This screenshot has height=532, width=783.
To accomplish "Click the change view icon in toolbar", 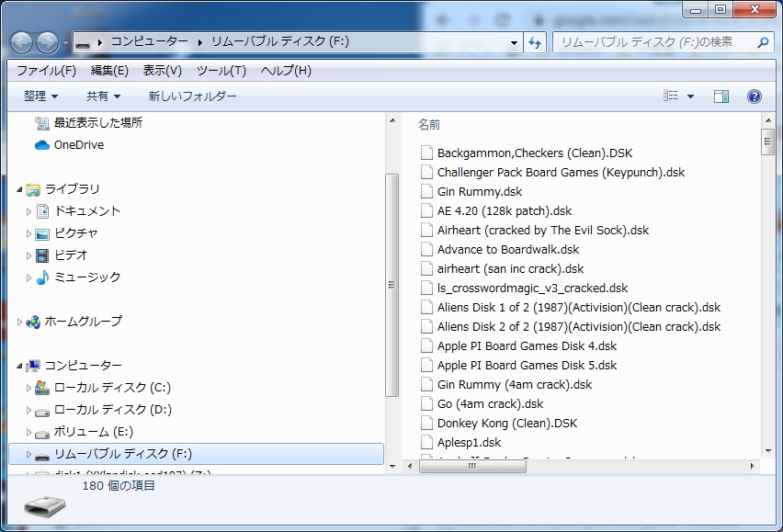I will pos(671,96).
